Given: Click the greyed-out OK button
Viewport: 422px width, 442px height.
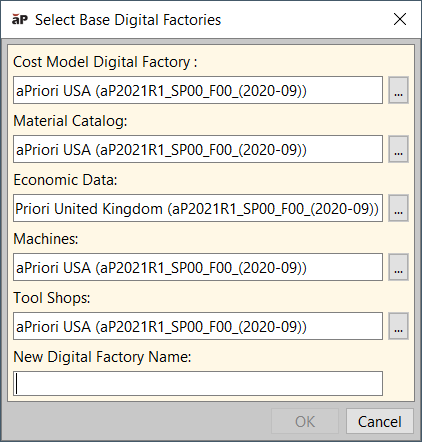Looking at the screenshot, I should pyautogui.click(x=305, y=421).
